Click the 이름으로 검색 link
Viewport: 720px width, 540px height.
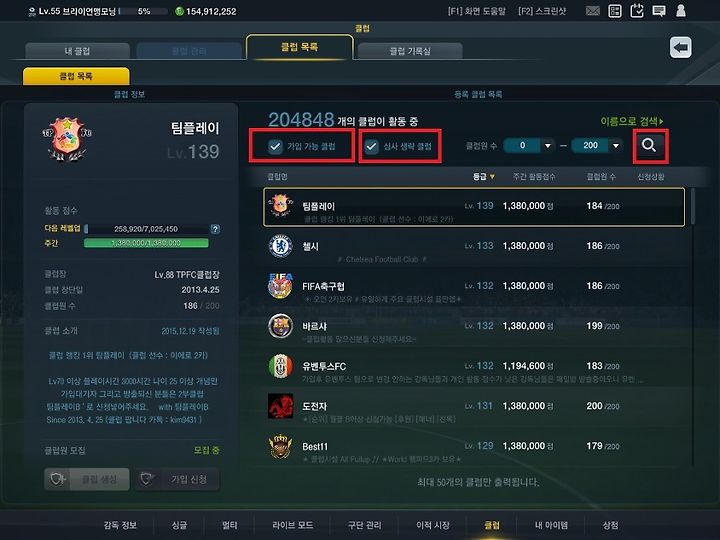coord(632,121)
